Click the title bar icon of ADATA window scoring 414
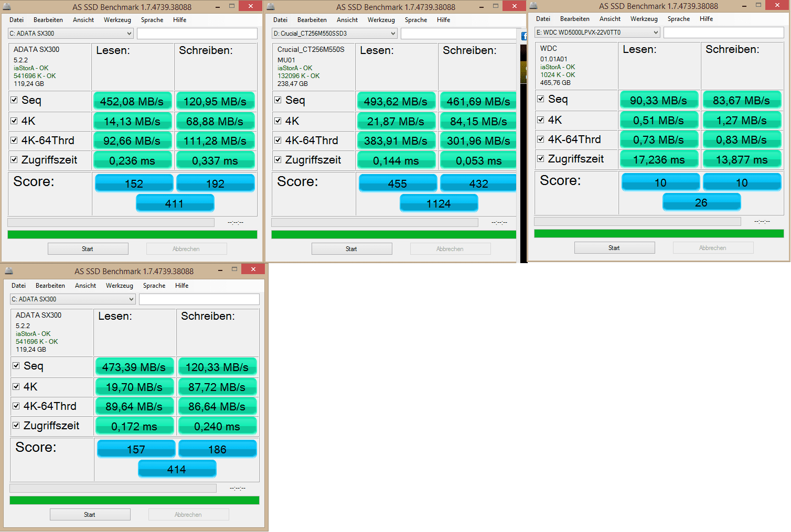791x532 pixels. [9, 270]
